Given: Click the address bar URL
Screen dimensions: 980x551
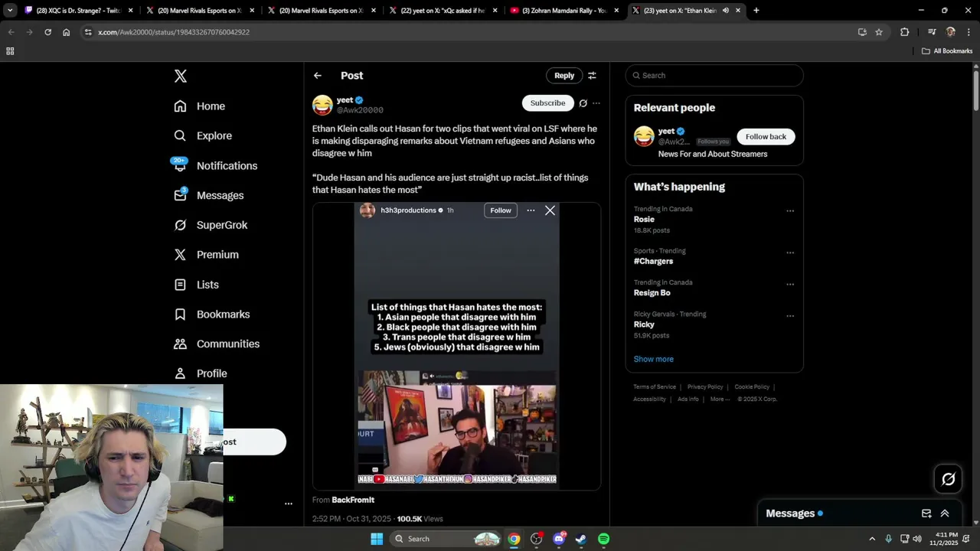Looking at the screenshot, I should click(174, 32).
